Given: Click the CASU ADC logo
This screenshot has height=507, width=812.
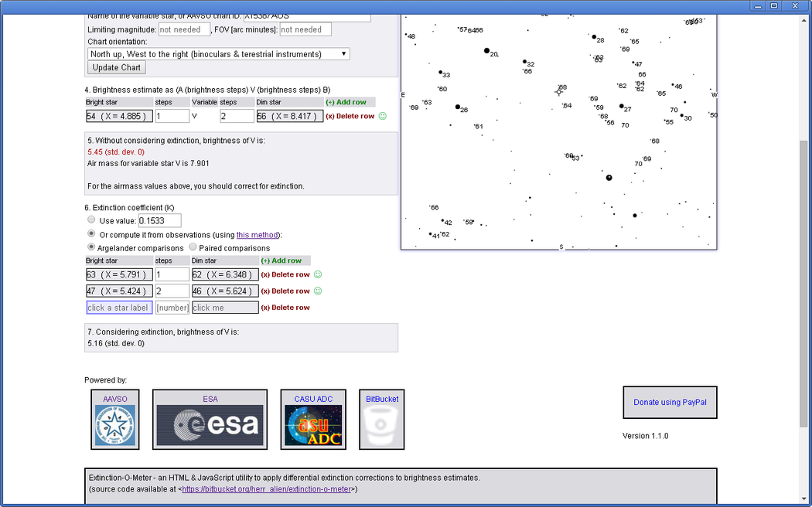Looking at the screenshot, I should tap(313, 426).
